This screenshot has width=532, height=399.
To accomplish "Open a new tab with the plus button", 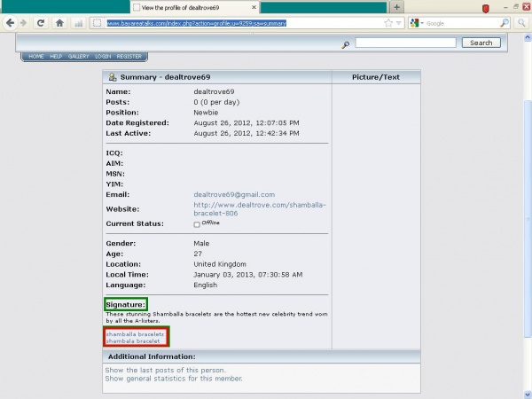I will (x=396, y=7).
